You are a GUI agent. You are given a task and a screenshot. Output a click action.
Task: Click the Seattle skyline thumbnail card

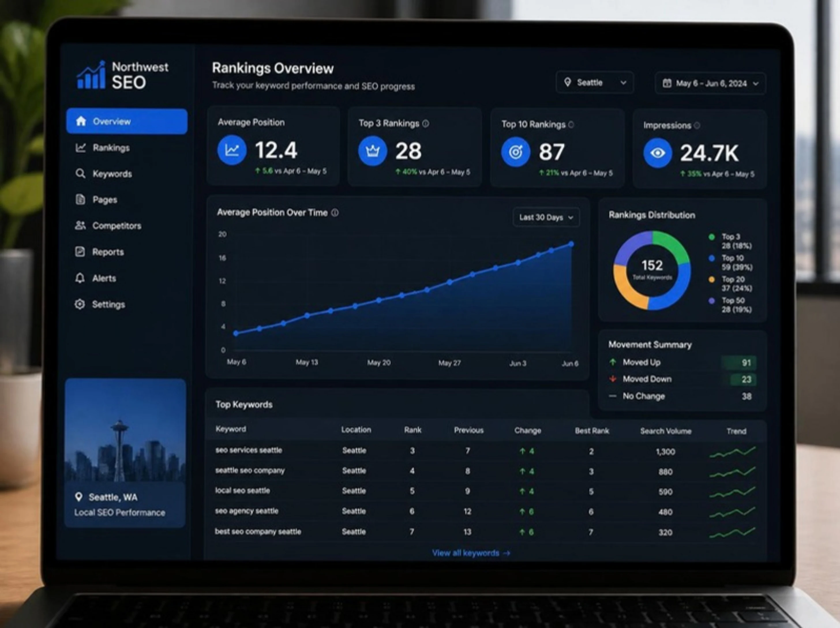125,453
